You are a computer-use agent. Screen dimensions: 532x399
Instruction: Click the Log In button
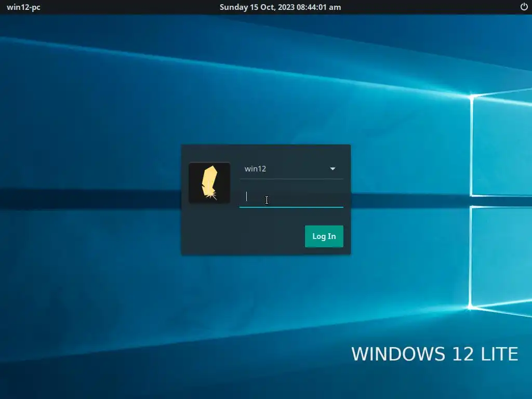click(x=324, y=236)
